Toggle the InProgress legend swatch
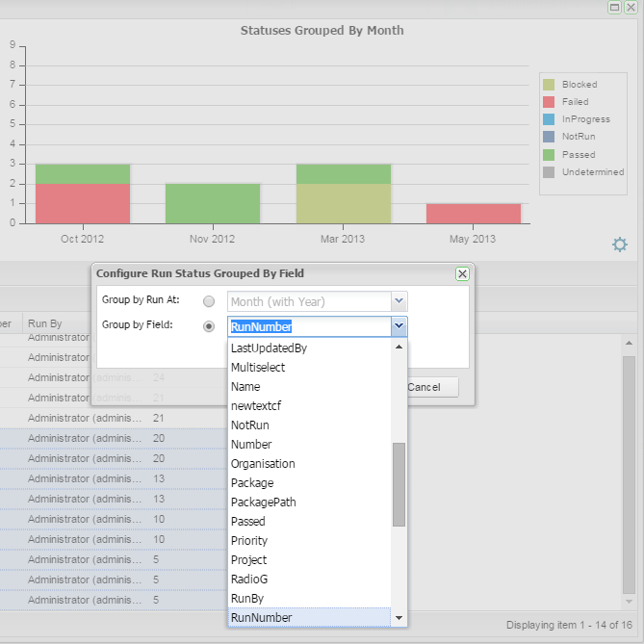 tap(549, 119)
